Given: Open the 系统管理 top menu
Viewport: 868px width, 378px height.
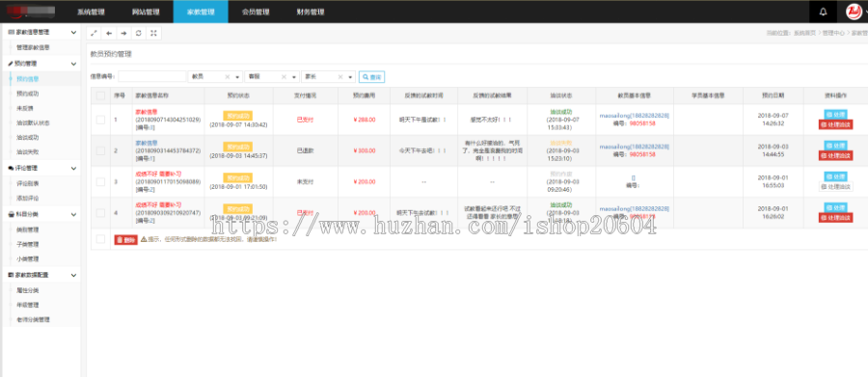Looking at the screenshot, I should [91, 12].
